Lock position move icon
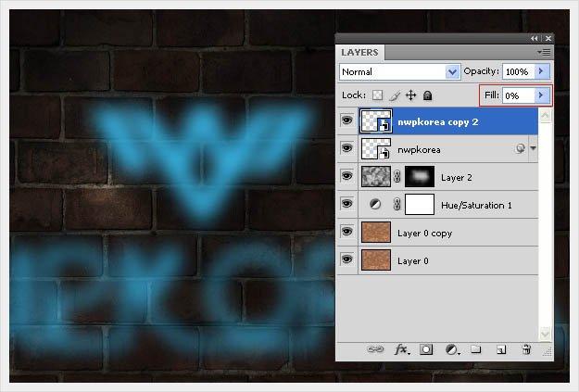The image size is (579, 392). pyautogui.click(x=411, y=95)
